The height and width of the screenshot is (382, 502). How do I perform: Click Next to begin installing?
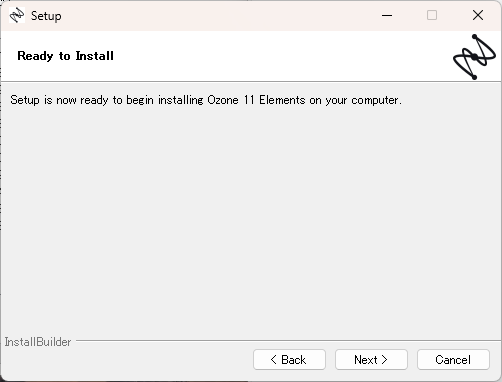tap(371, 360)
